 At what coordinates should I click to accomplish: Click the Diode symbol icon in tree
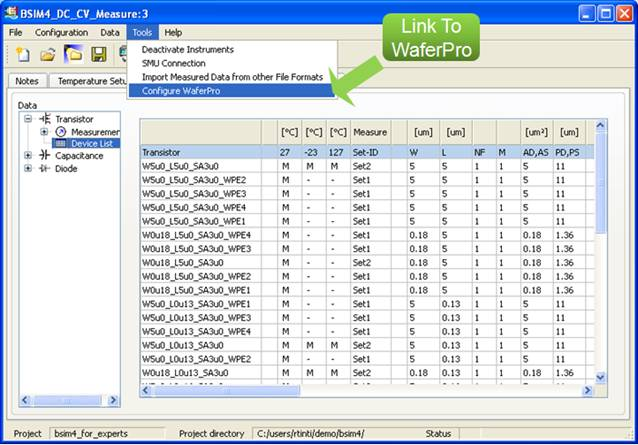click(45, 168)
